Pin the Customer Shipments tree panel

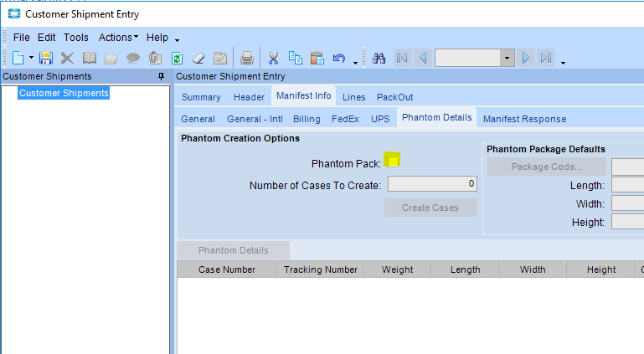[x=161, y=76]
